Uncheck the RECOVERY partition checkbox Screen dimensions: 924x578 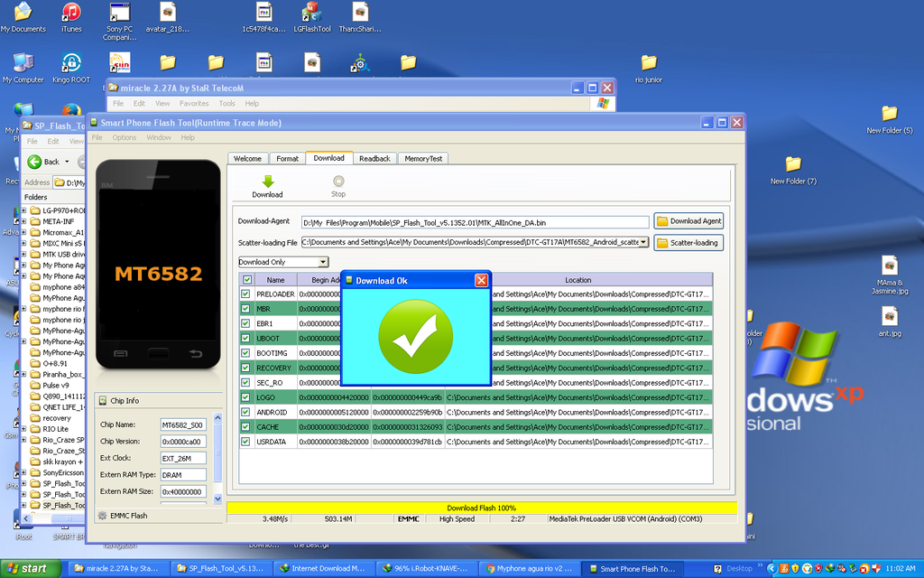pyautogui.click(x=245, y=368)
